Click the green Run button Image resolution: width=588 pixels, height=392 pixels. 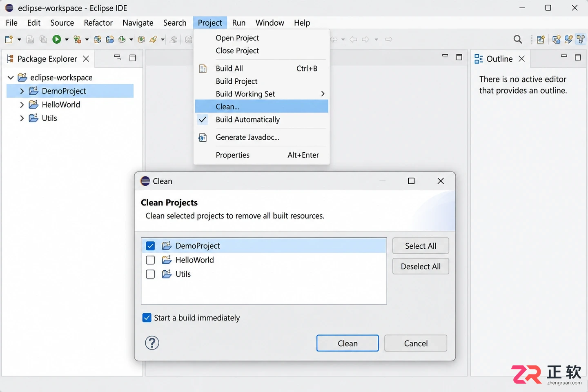pyautogui.click(x=57, y=39)
